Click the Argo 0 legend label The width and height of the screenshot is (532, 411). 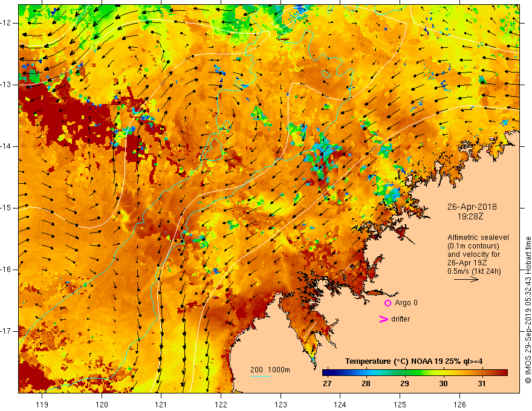pyautogui.click(x=406, y=303)
